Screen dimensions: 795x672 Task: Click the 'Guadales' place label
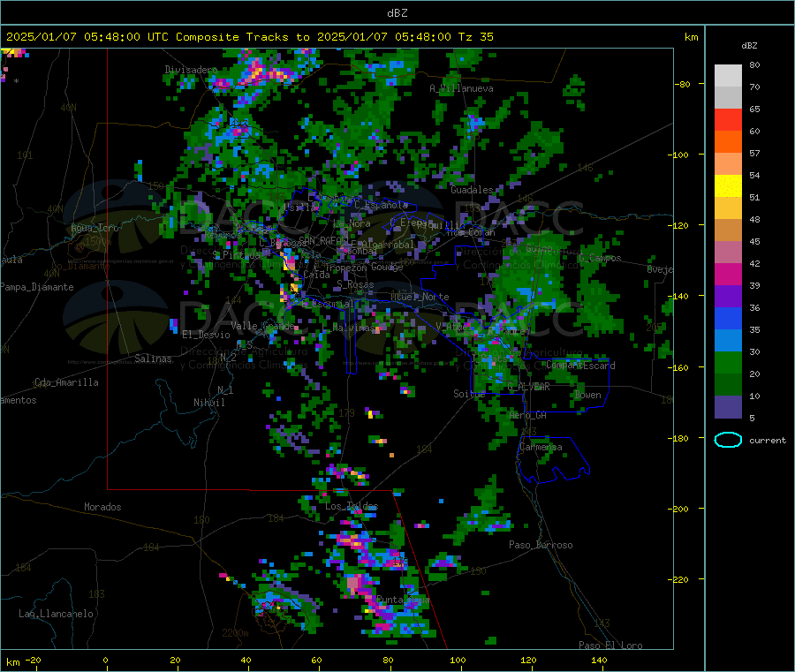[x=472, y=190]
